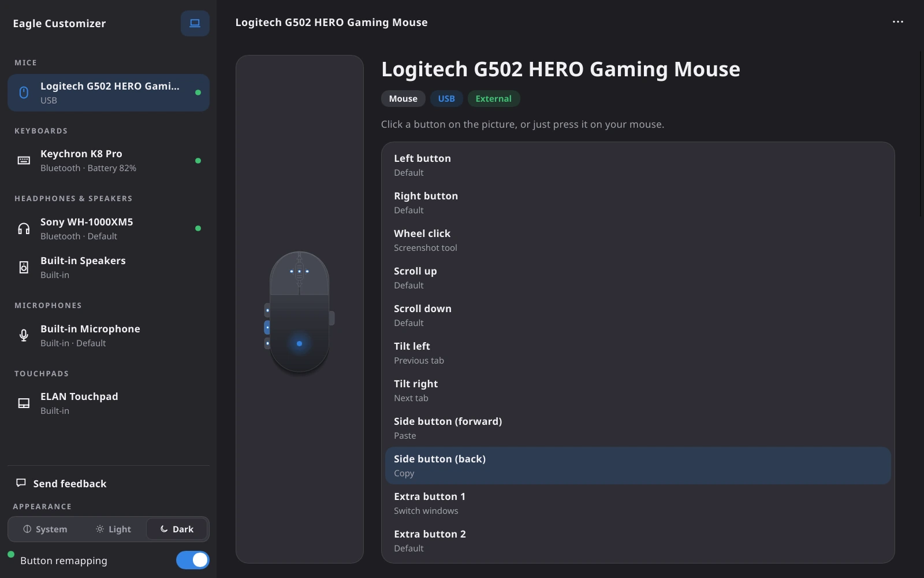
Task: Select Wheel click set to Screenshot tool
Action: click(638, 240)
